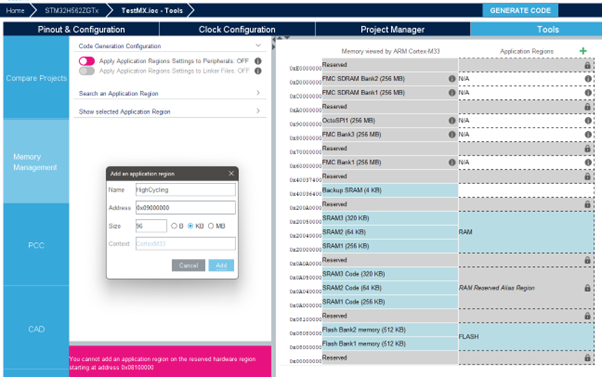Click the SRAM1 (256 KB) memory row
This screenshot has width=602, height=377.
coord(390,246)
